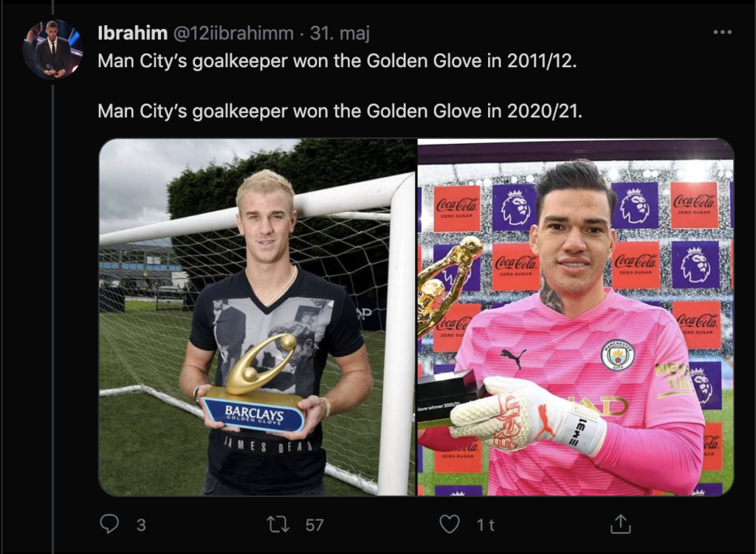Click the retweet count 57
The height and width of the screenshot is (554, 756).
tap(315, 524)
